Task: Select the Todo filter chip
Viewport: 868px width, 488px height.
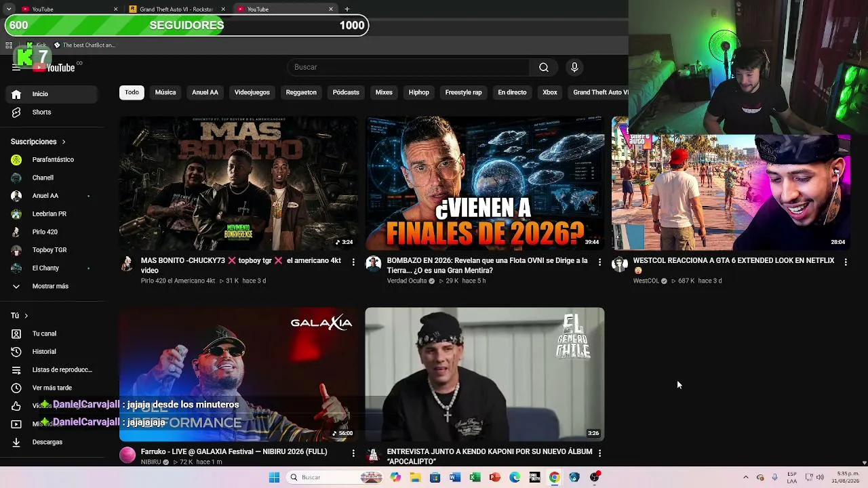Action: (x=132, y=92)
